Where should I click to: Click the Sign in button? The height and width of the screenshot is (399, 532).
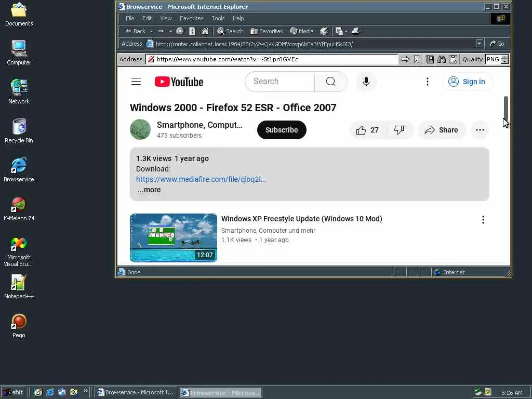click(x=467, y=82)
